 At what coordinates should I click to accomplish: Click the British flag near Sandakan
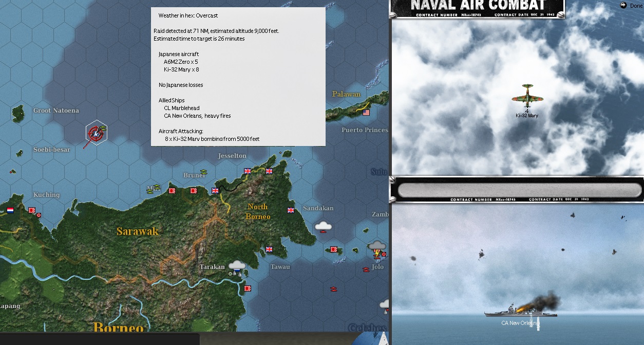point(291,210)
